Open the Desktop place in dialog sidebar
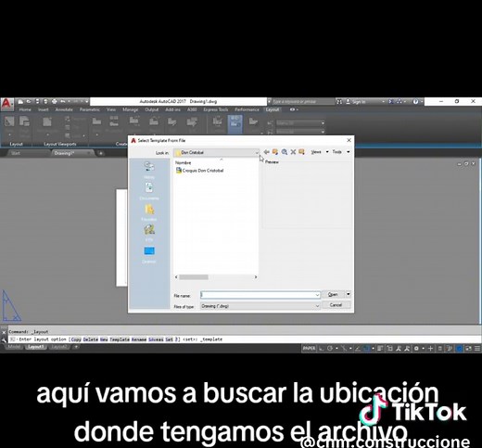 [x=149, y=255]
